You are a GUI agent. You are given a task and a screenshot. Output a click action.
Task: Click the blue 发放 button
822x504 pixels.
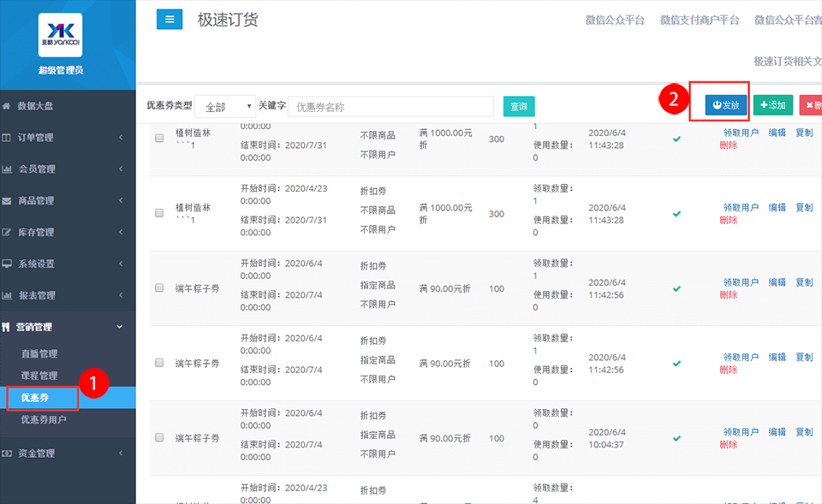coord(726,105)
